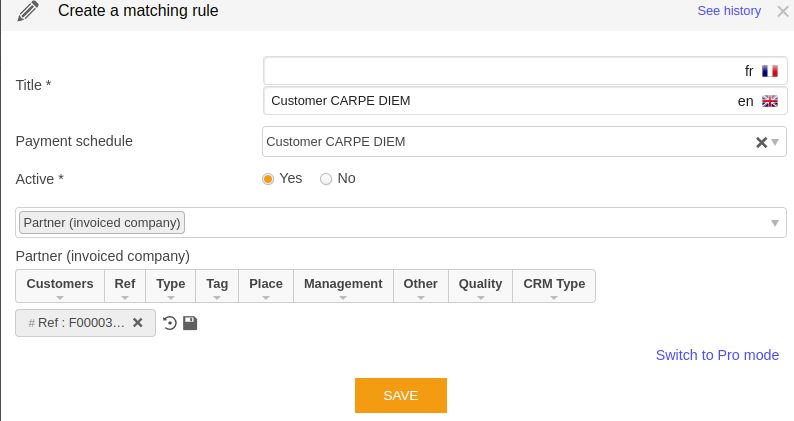Open the See history link
Viewport: 794px width, 421px height.
click(729, 11)
